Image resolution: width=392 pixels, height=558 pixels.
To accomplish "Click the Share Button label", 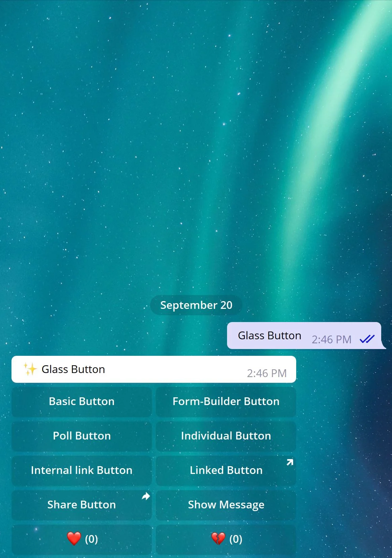I will (82, 505).
